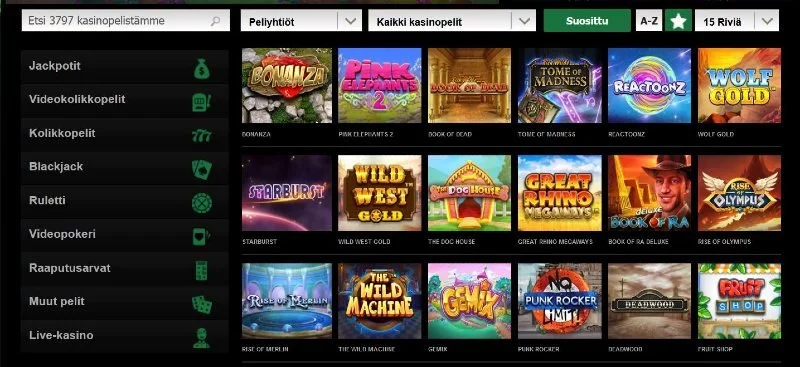Select the dice icon next to Muut pelit

click(202, 304)
